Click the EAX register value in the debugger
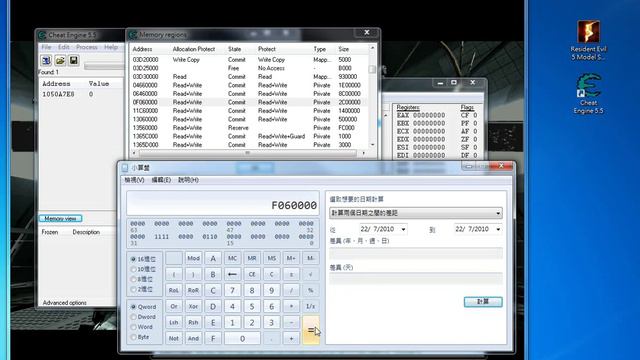The height and width of the screenshot is (360, 640). [429, 116]
